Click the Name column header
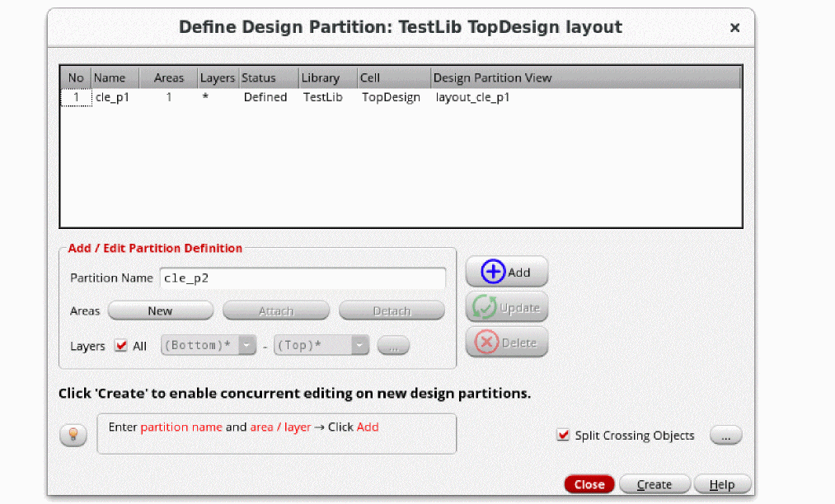835x504 pixels. tap(110, 78)
